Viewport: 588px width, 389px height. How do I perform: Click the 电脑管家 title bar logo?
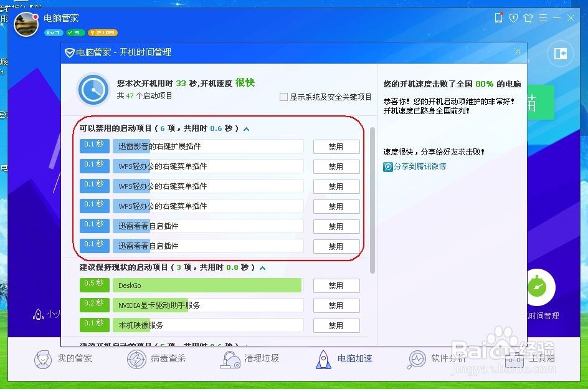point(61,18)
